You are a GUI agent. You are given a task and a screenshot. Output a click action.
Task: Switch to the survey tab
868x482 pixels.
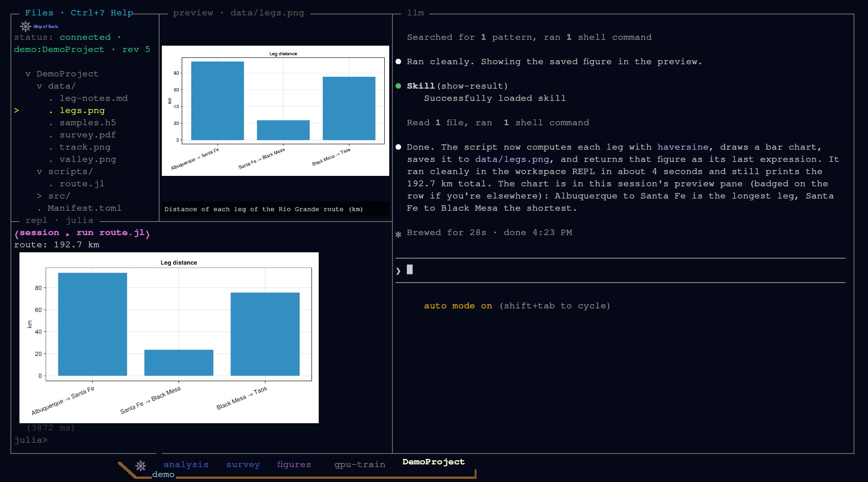(243, 464)
